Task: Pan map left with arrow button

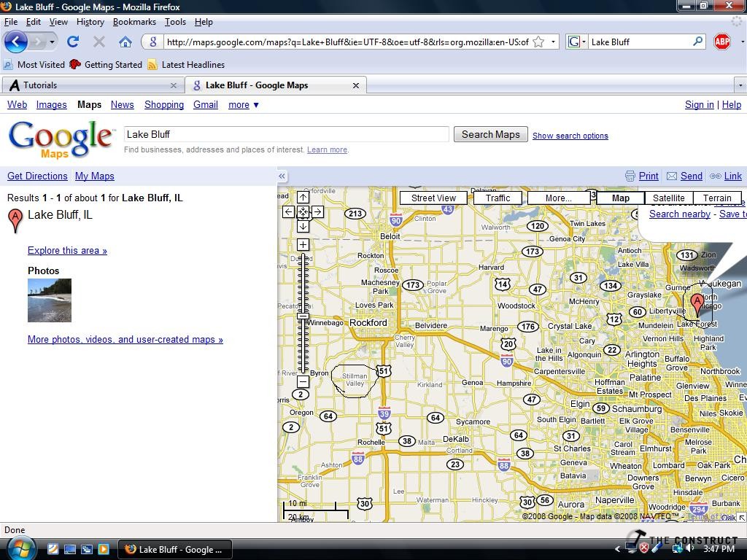Action: coord(288,212)
